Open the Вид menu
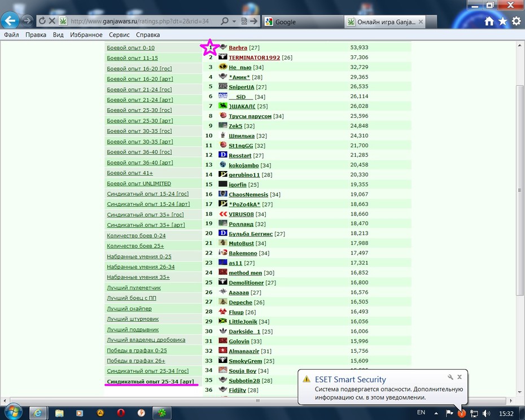The image size is (525, 420). [58, 35]
